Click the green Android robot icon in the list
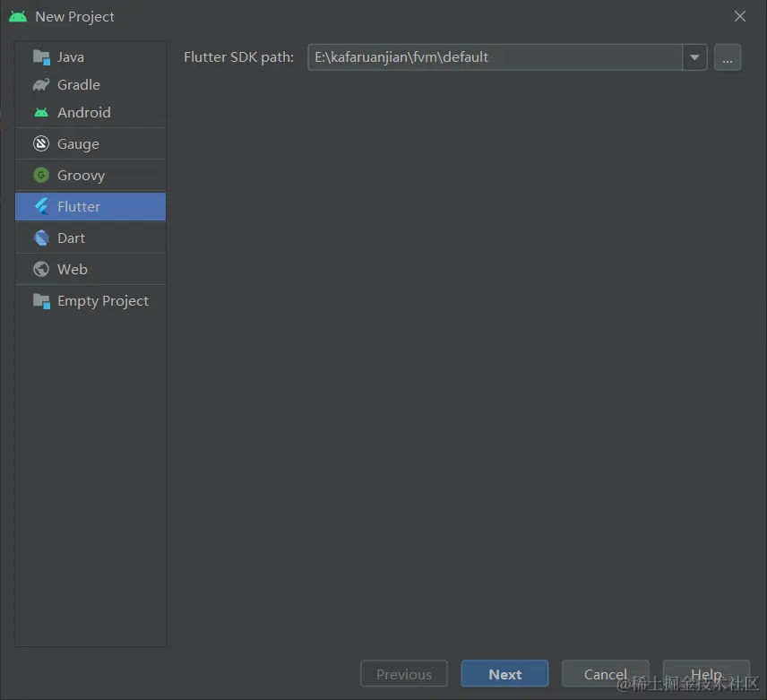Viewport: 767px width, 700px height. tap(41, 113)
